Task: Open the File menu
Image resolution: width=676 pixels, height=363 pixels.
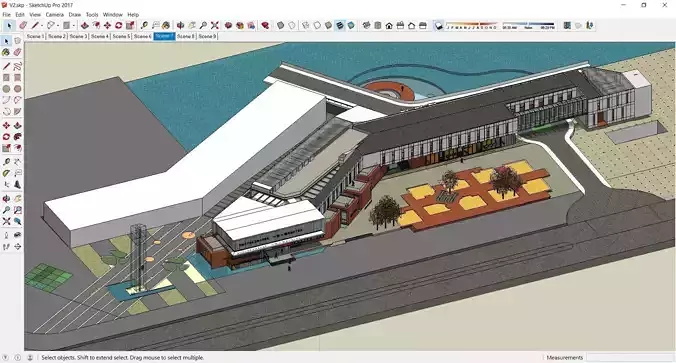Action: pyautogui.click(x=6, y=14)
